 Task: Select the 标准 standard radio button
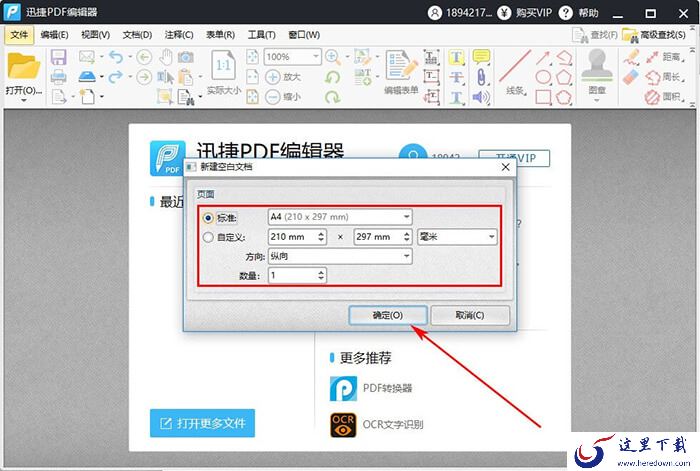click(208, 218)
